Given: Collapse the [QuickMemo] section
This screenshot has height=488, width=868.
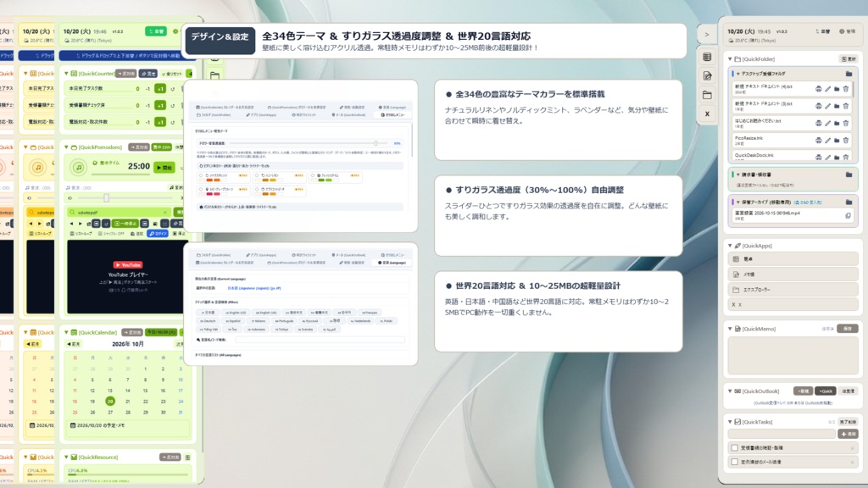Looking at the screenshot, I should (x=730, y=329).
